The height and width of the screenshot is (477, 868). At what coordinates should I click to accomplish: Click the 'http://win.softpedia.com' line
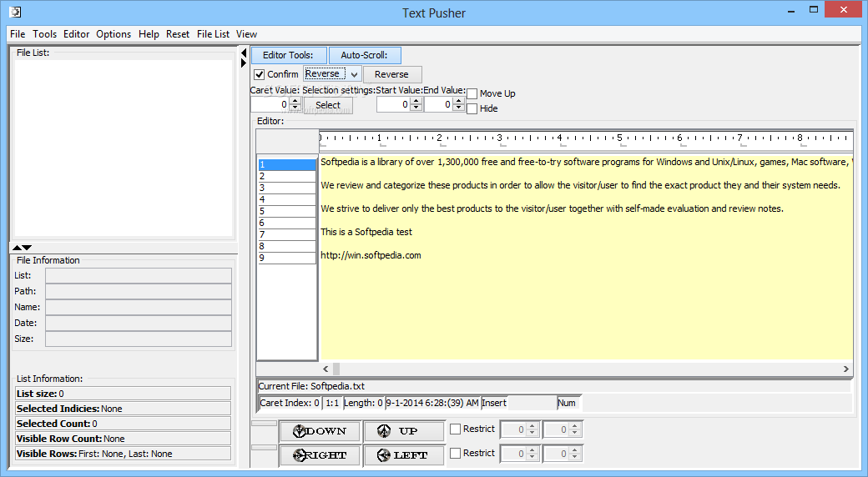coord(371,255)
